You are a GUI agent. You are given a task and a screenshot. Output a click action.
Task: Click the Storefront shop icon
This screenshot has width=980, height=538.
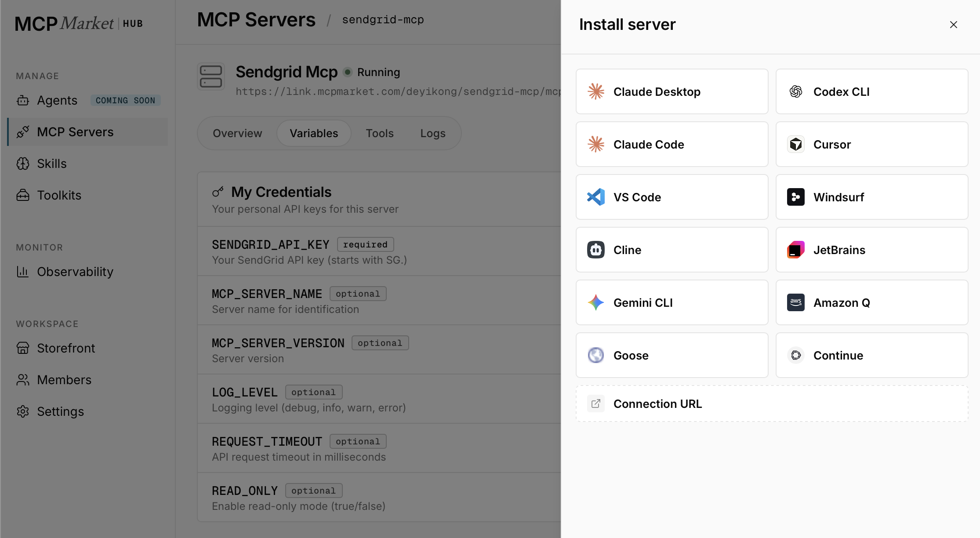23,348
